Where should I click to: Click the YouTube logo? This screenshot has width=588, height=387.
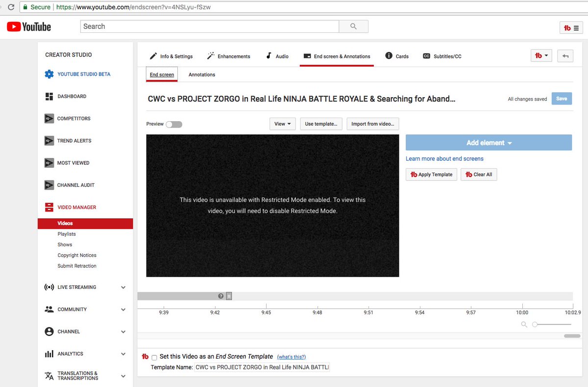29,26
